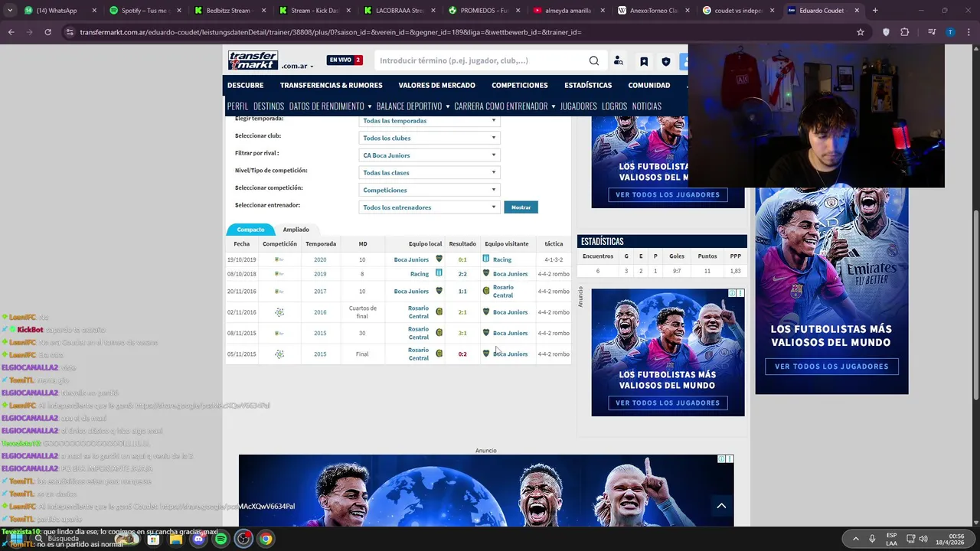Open the COMPETICIONES menu

(x=520, y=85)
